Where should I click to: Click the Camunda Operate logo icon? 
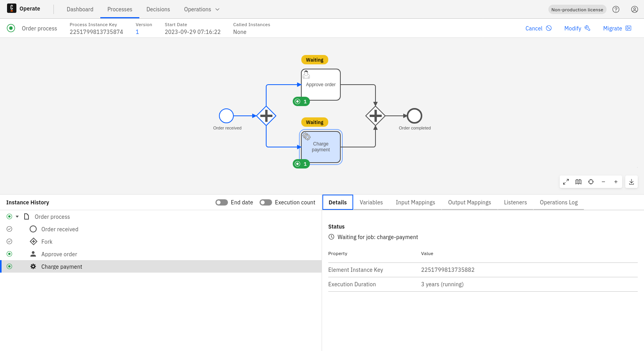(x=12, y=8)
